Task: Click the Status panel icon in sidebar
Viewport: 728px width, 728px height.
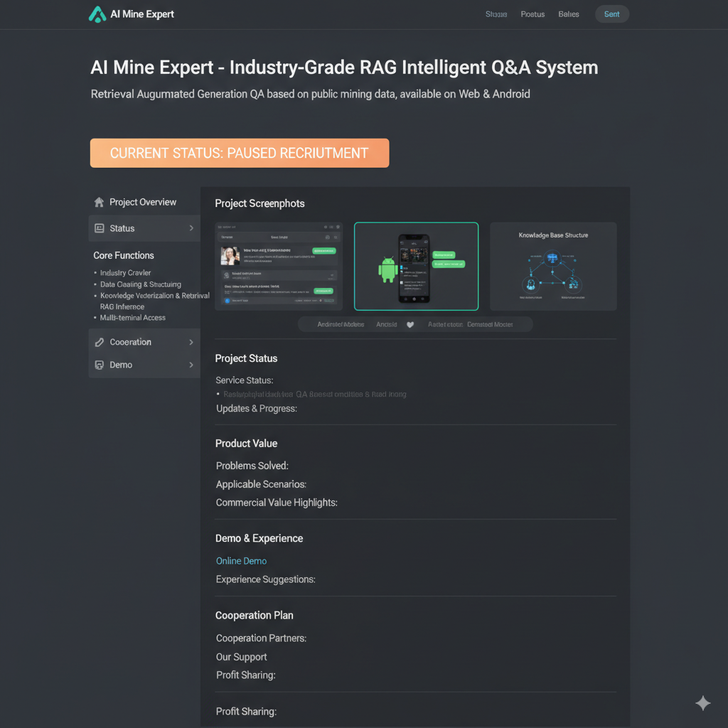Action: pos(100,228)
